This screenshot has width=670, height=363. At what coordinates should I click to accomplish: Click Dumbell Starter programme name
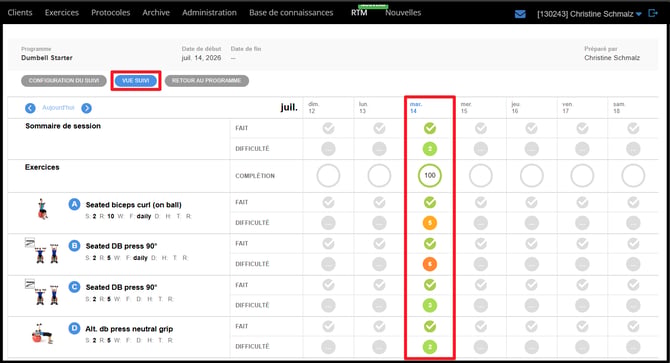pos(47,58)
